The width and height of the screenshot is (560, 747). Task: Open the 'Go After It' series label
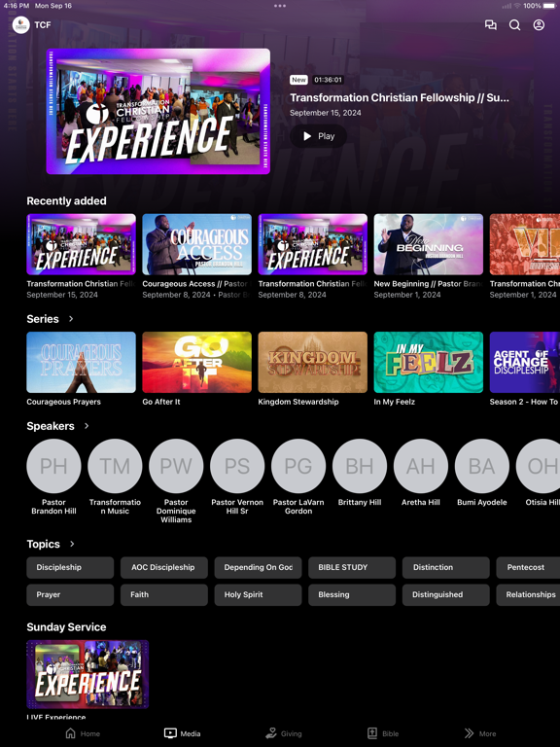[161, 402]
